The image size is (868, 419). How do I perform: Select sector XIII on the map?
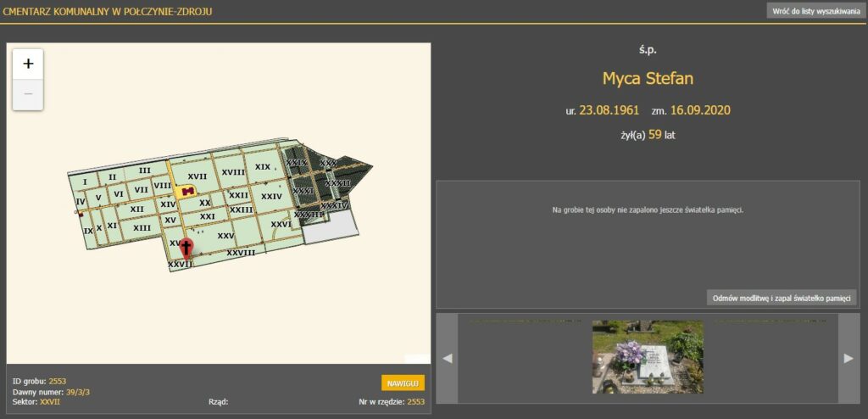[142, 227]
